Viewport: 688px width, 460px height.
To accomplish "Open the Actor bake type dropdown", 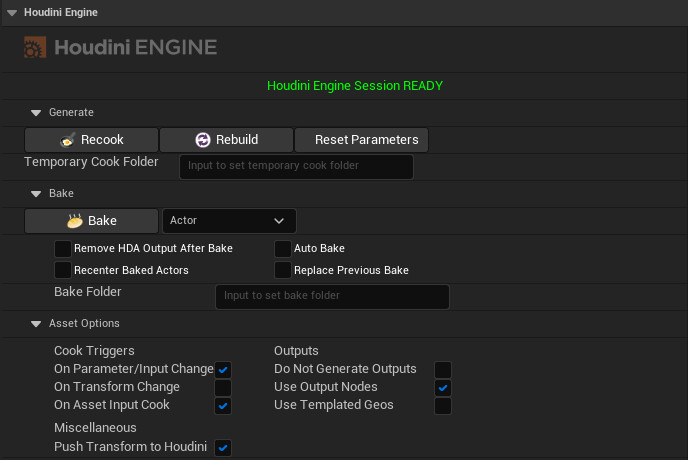I will coord(229,220).
